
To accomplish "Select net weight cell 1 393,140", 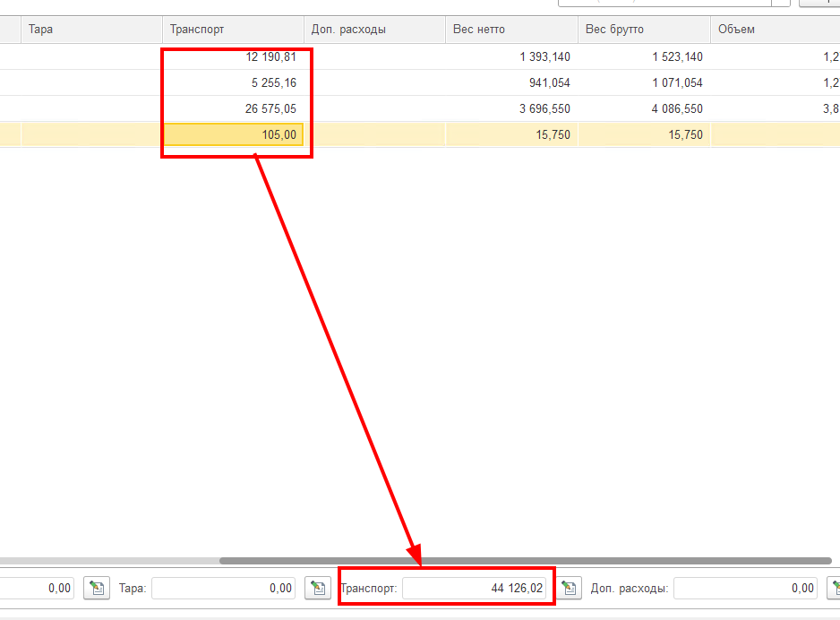I will point(511,56).
